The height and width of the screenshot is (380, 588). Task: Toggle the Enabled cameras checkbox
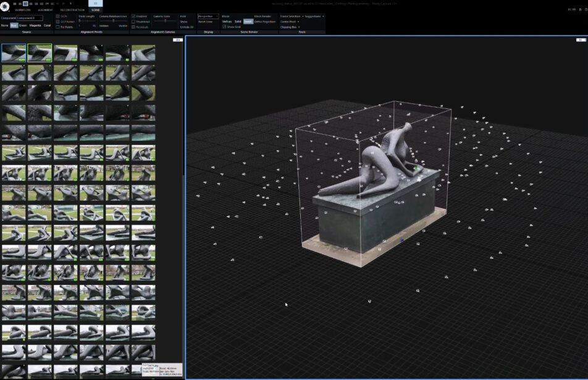pos(134,16)
